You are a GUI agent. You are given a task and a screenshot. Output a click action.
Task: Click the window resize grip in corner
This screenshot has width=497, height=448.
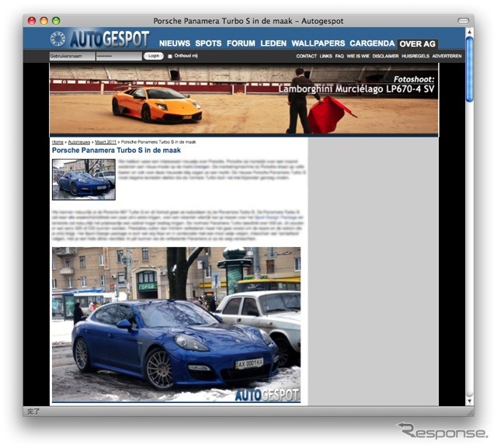pyautogui.click(x=470, y=412)
